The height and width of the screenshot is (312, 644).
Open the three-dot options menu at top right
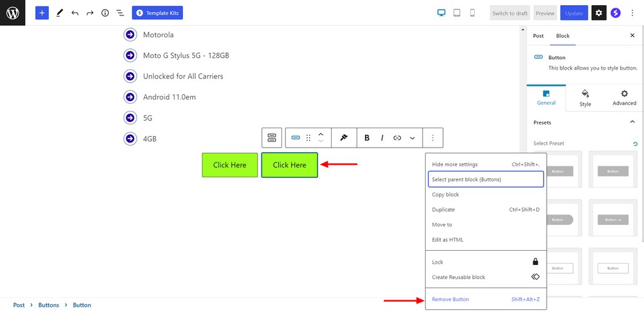click(x=633, y=13)
